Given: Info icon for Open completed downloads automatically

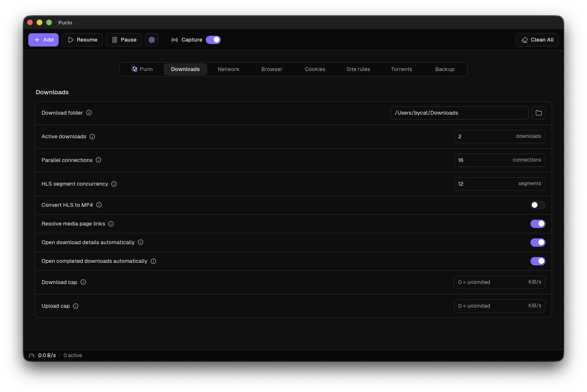Looking at the screenshot, I should click(x=153, y=261).
